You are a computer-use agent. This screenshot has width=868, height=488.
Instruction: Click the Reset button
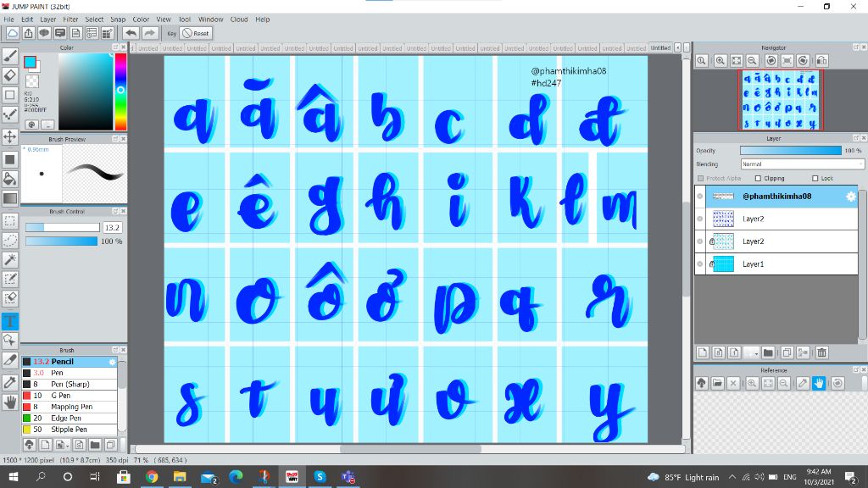(x=197, y=33)
